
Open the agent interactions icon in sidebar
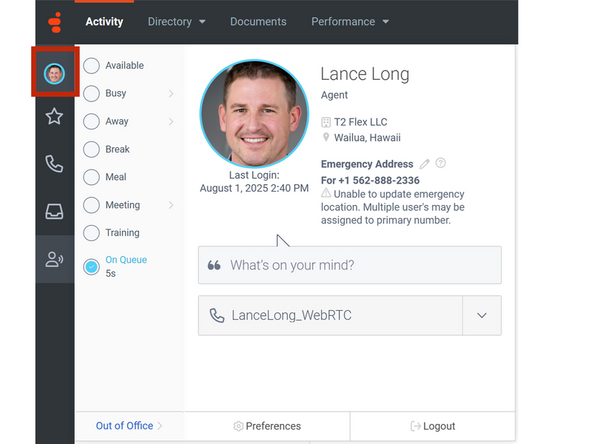[54, 259]
